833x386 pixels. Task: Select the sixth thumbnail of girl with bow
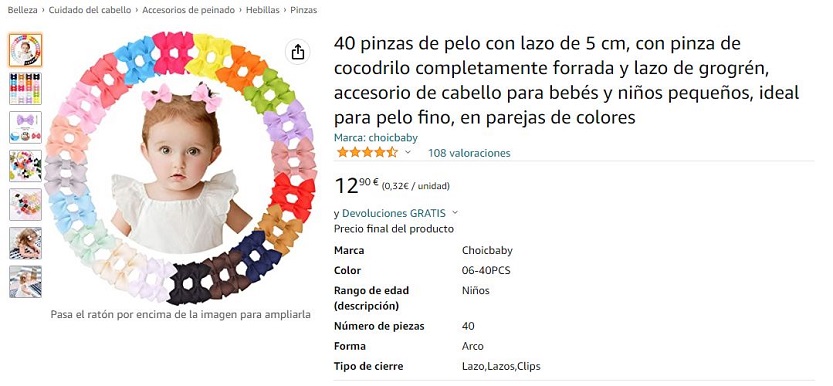(25, 243)
